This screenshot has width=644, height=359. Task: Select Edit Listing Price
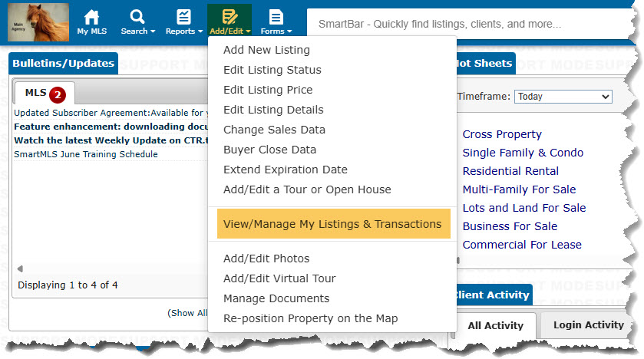[268, 90]
